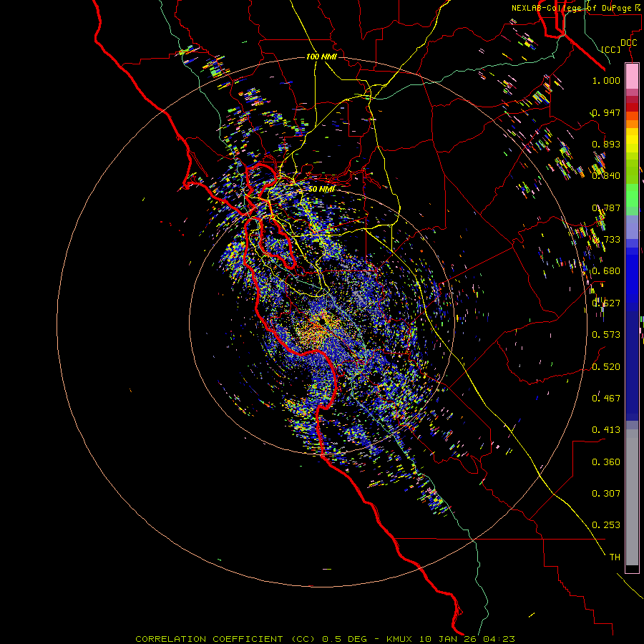Select the 1.000 value on the color scale
The image size is (644, 644).
[606, 81]
